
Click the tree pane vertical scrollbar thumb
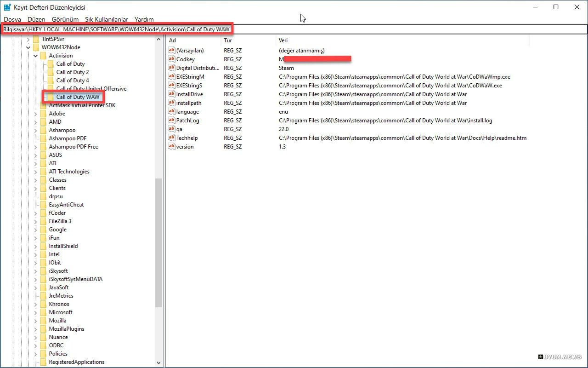(159, 243)
